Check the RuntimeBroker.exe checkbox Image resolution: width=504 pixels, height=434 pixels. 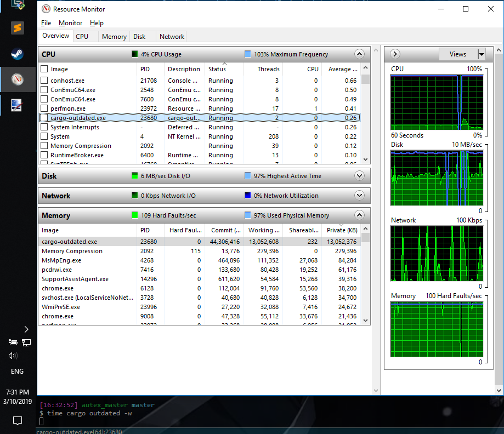(x=44, y=155)
